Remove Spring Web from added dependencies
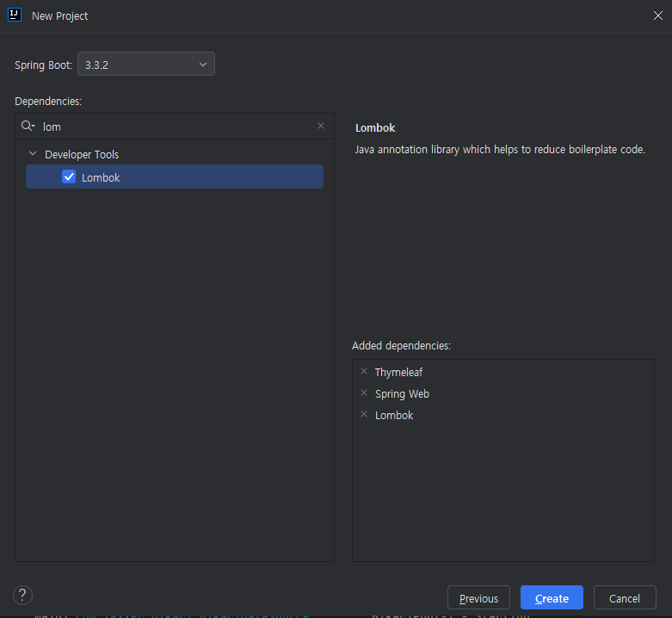Viewport: 672px width, 618px height. (364, 392)
